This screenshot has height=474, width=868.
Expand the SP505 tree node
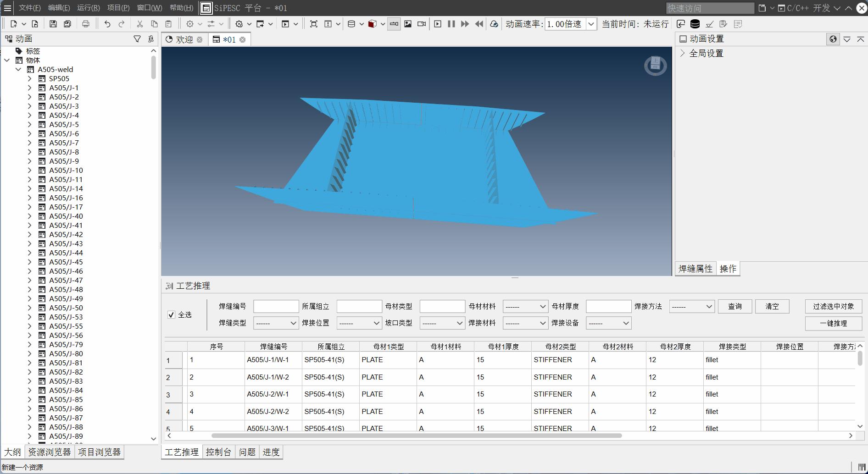coord(30,78)
